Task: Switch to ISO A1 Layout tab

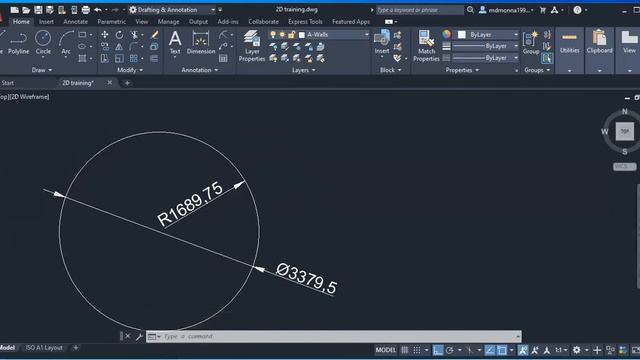Action: pyautogui.click(x=44, y=348)
